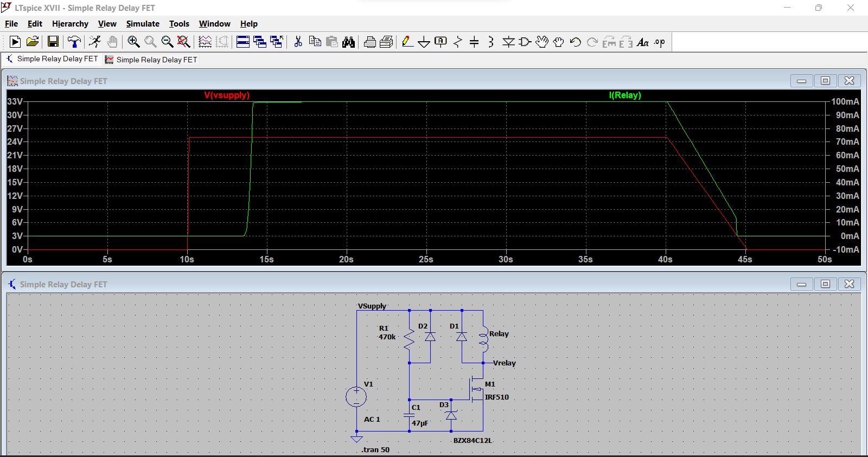Switch to the waveform tab Simple Relay Delay FET
Viewport: 868px width, 457px height.
pyautogui.click(x=151, y=60)
